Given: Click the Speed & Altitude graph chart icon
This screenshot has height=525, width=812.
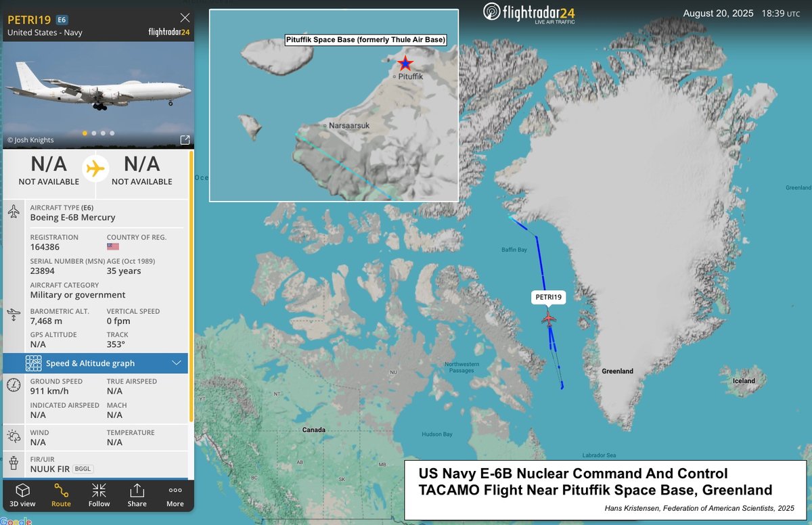Looking at the screenshot, I should pyautogui.click(x=34, y=363).
